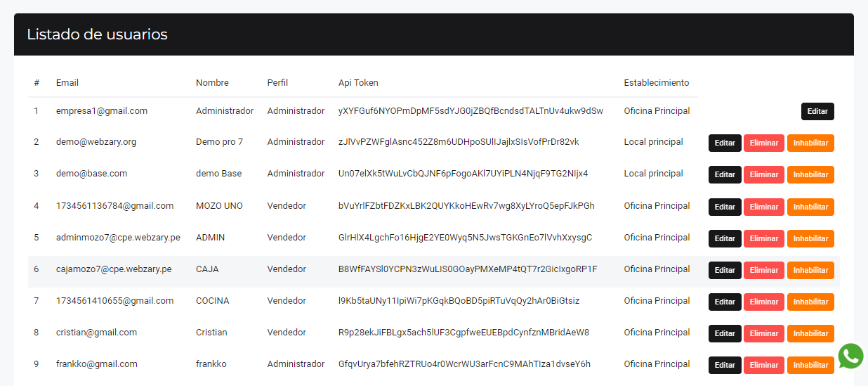Click the Email column header
This screenshot has width=868, height=386.
tap(67, 83)
